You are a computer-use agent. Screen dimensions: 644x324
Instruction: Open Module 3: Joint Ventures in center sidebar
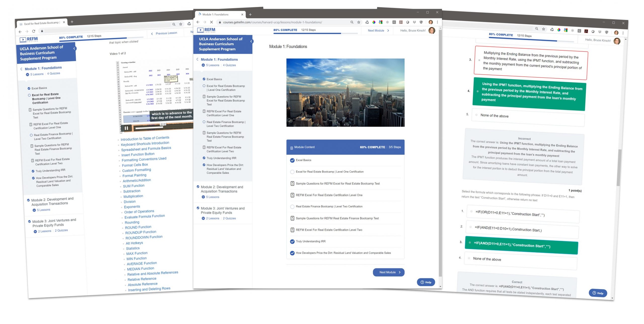point(223,211)
